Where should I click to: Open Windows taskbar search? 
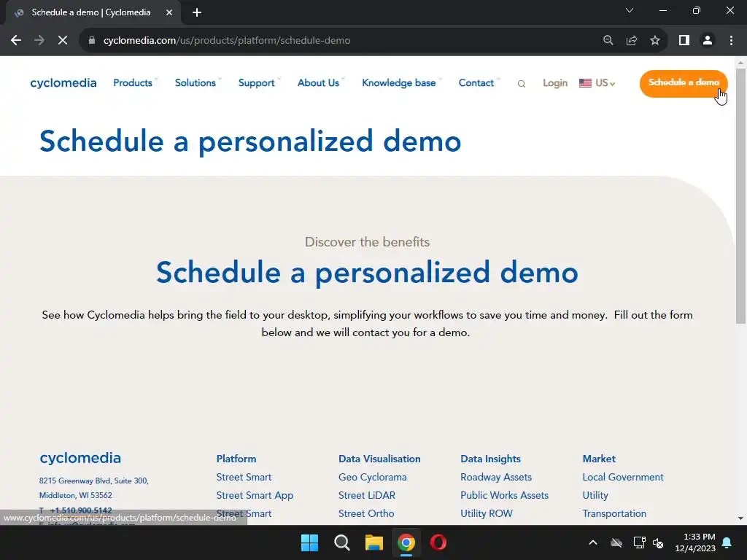pos(341,542)
